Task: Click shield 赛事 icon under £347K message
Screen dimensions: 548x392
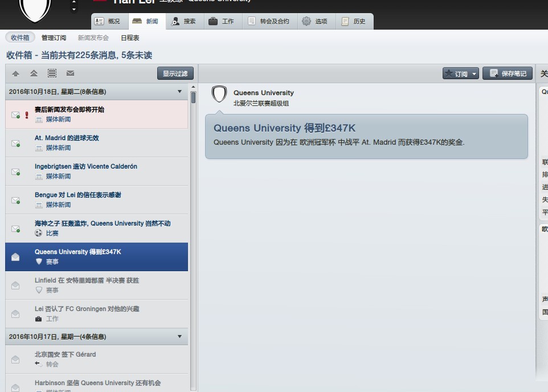Action: tap(39, 262)
